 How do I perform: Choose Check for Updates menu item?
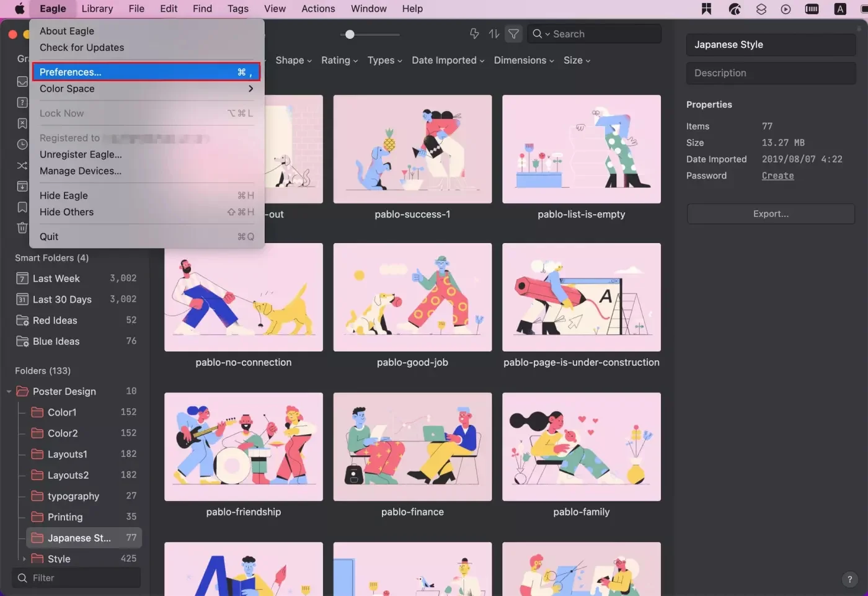82,48
